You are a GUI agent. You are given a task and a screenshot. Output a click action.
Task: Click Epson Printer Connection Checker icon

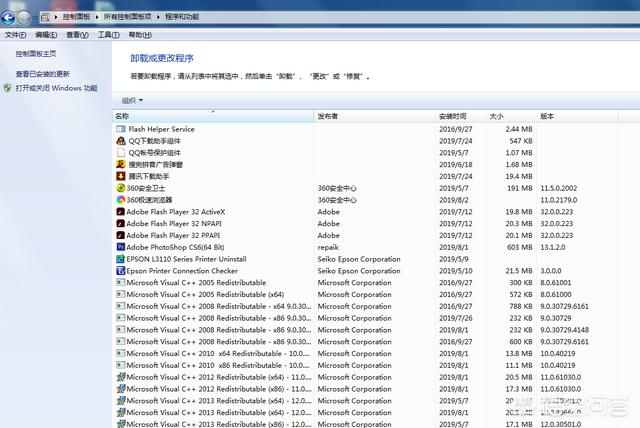click(x=120, y=271)
